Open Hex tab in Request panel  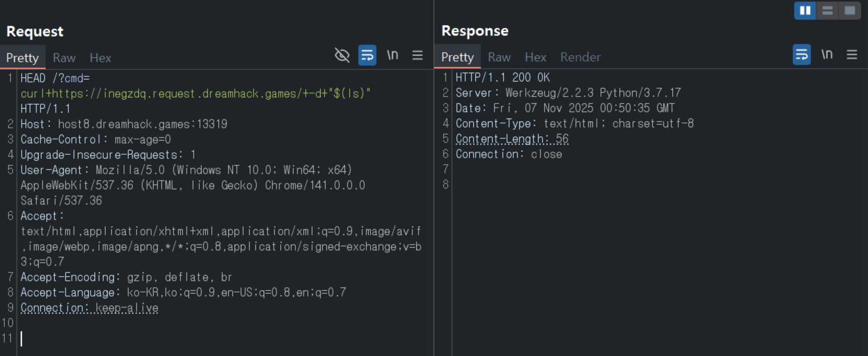pos(100,58)
